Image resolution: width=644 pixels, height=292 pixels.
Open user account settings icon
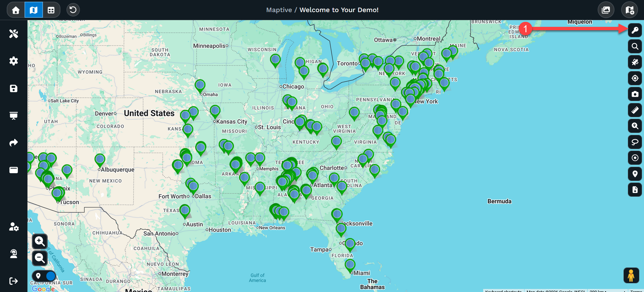(x=13, y=227)
